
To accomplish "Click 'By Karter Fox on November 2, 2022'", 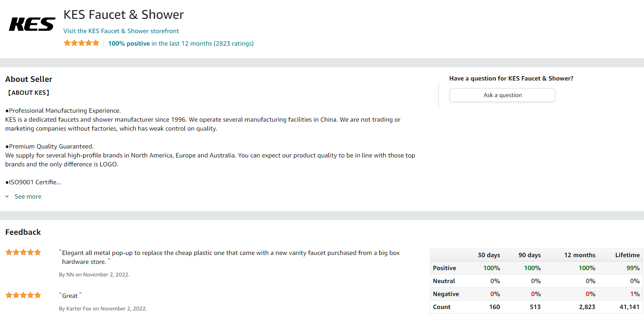I will coord(103,309).
